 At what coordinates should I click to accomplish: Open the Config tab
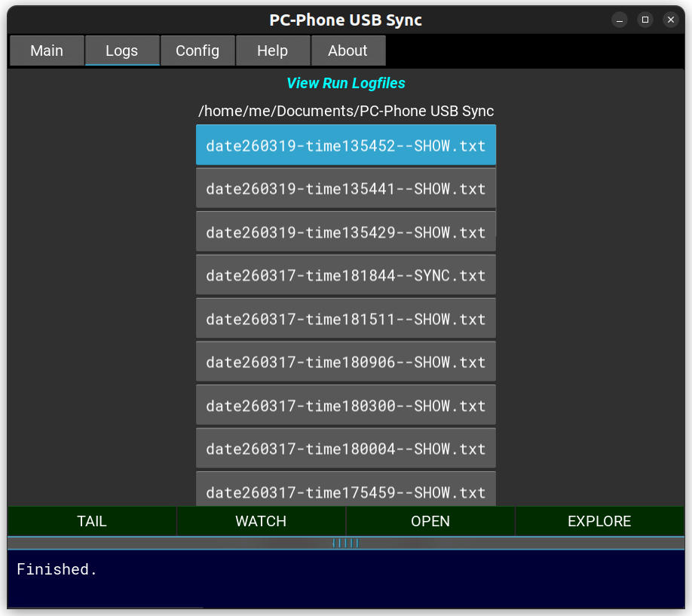click(197, 51)
